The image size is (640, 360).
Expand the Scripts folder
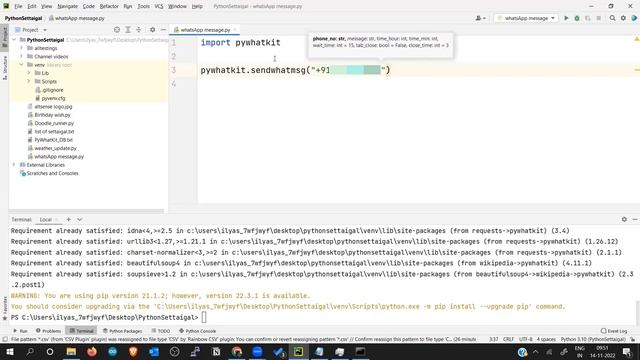coord(29,81)
